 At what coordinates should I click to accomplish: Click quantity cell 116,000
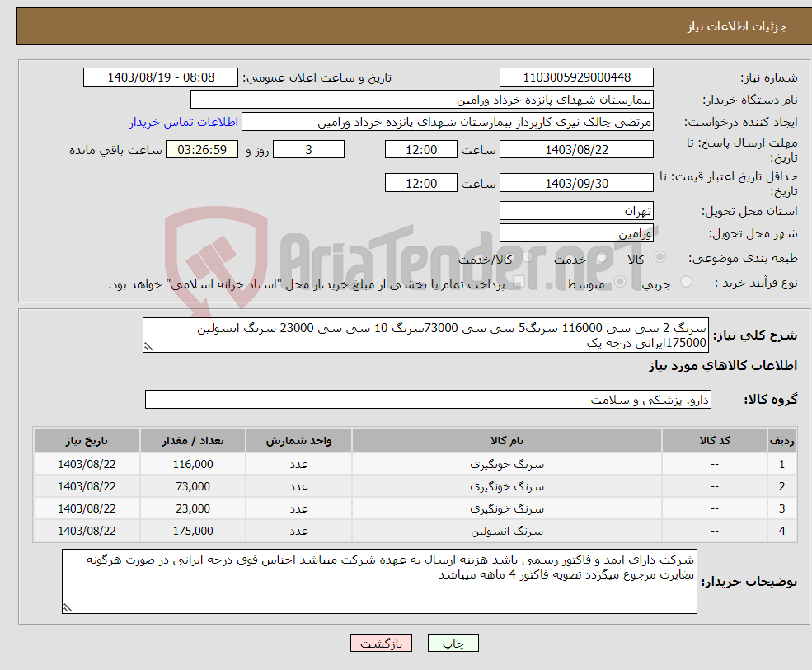point(193,465)
